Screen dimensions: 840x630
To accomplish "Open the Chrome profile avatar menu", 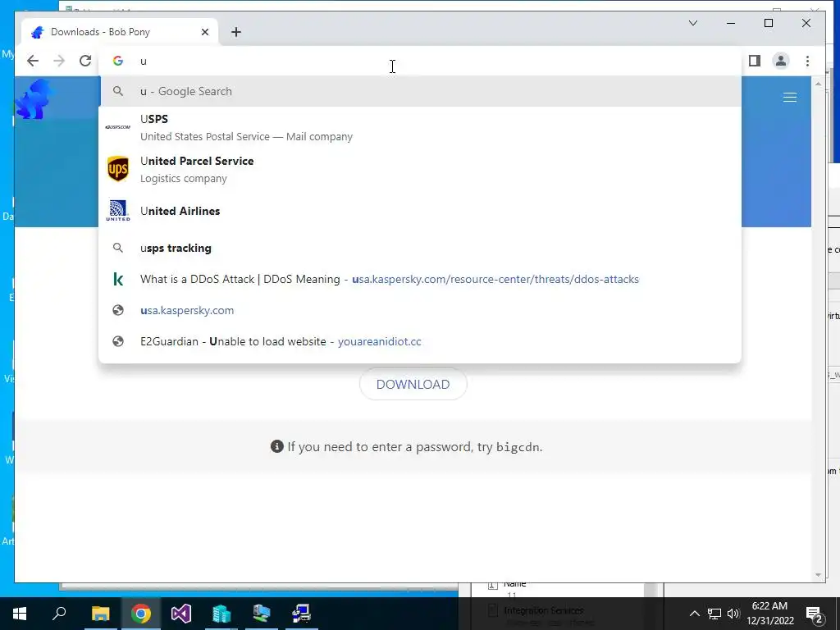I will [781, 61].
